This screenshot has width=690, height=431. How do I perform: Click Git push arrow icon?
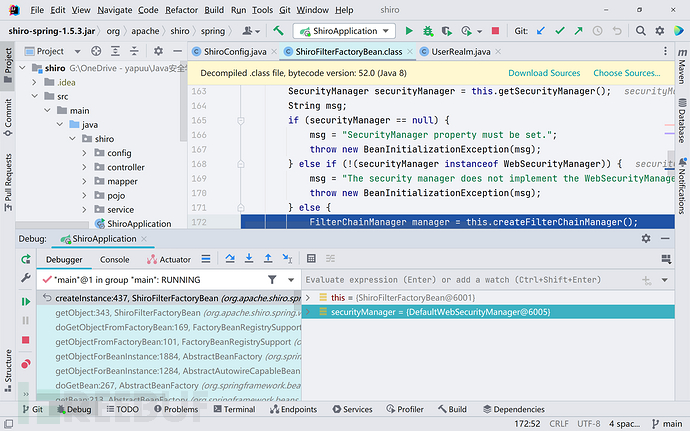pyautogui.click(x=578, y=31)
